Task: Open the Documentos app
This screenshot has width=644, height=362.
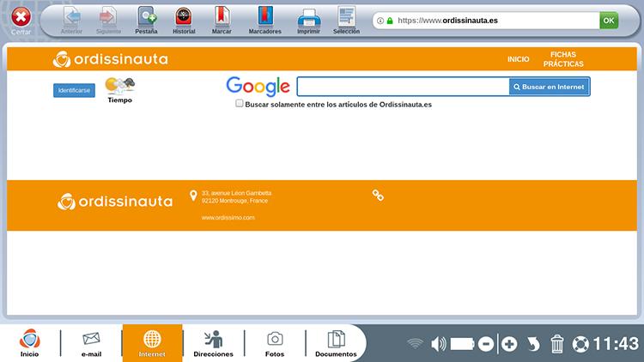Action: point(336,343)
